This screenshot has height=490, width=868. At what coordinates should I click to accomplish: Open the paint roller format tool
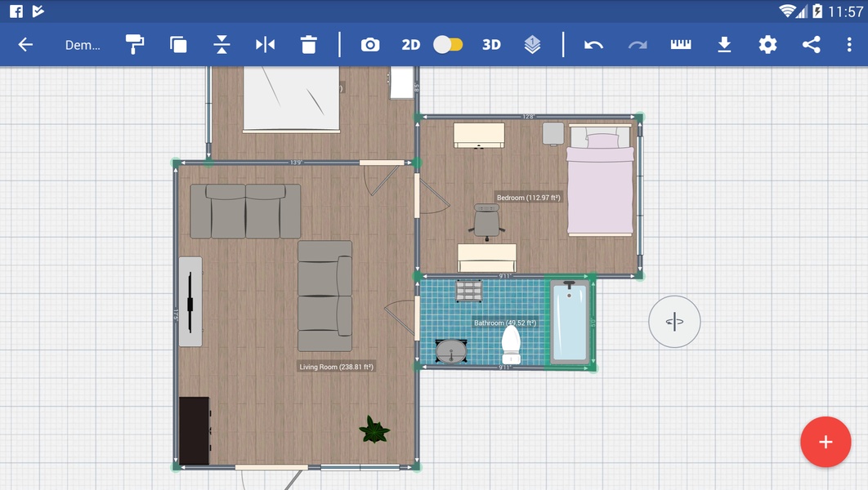[x=135, y=44]
